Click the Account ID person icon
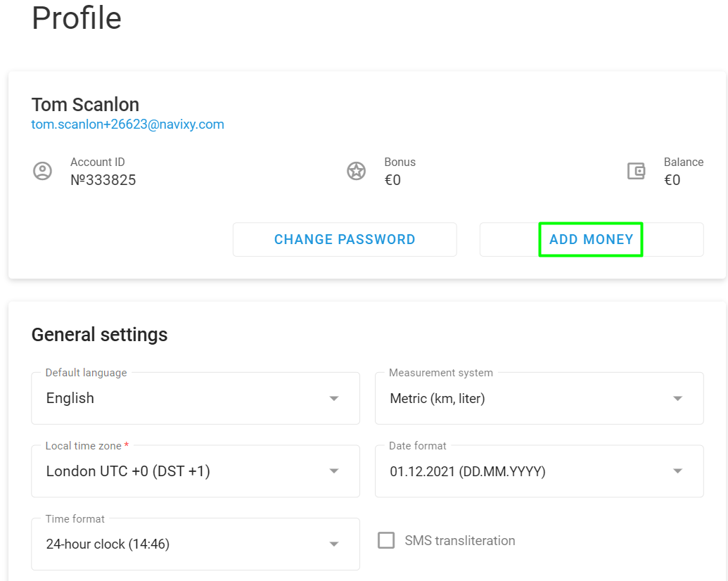 coord(43,170)
